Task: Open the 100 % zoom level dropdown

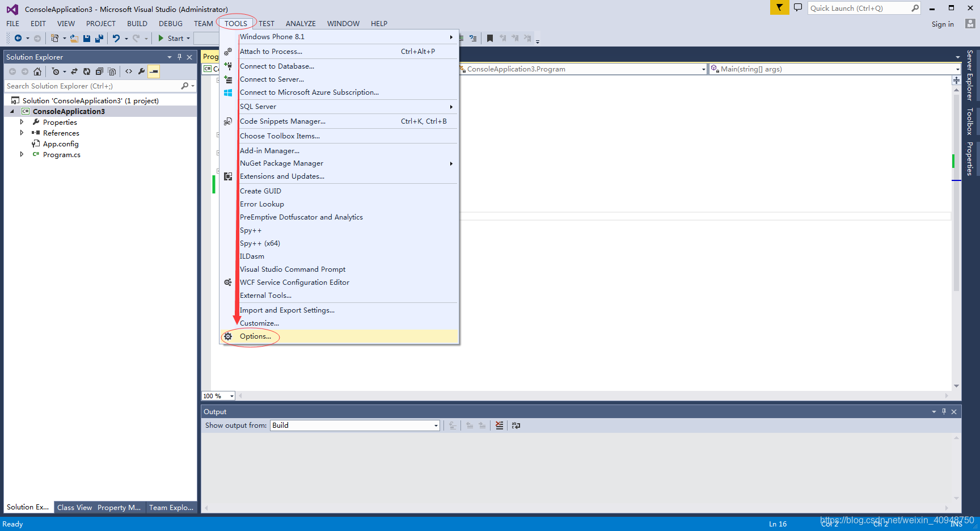Action: pyautogui.click(x=231, y=396)
